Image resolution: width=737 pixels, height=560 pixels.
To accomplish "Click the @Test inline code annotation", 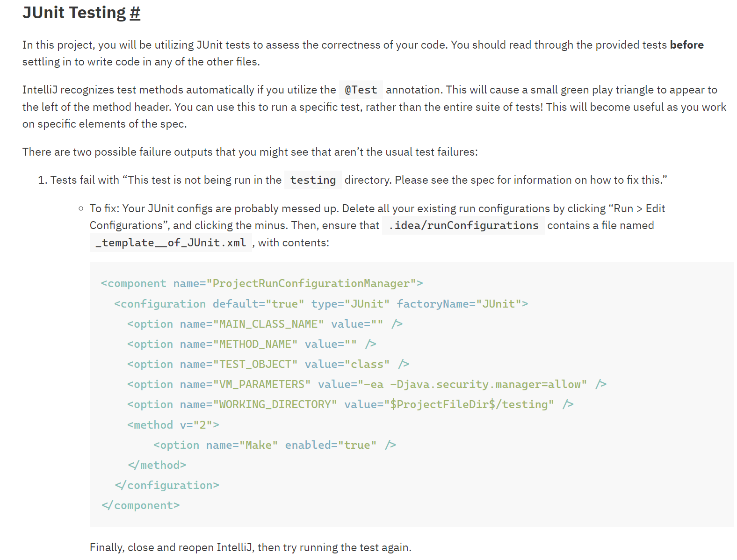I will [x=361, y=90].
